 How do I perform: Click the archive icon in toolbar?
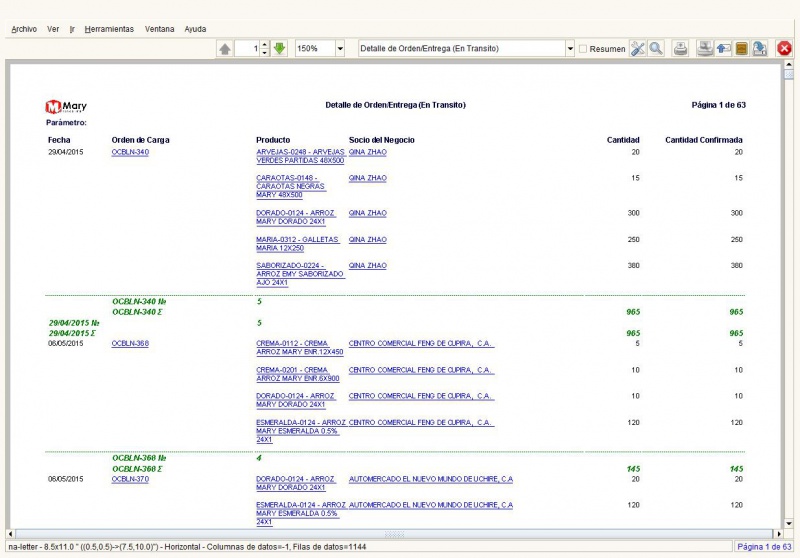point(742,48)
